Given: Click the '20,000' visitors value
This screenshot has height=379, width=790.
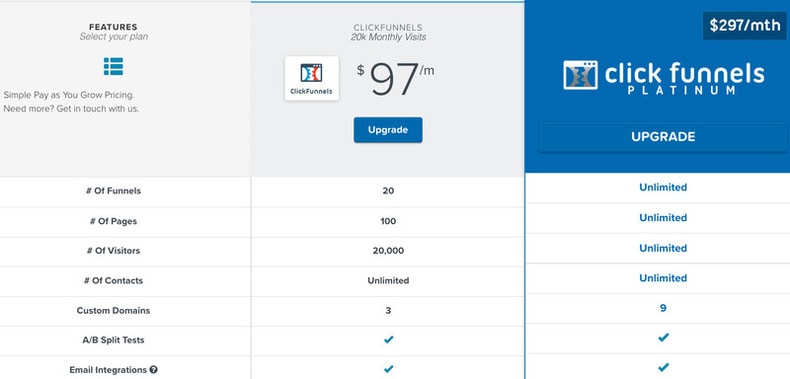Looking at the screenshot, I should [x=388, y=250].
